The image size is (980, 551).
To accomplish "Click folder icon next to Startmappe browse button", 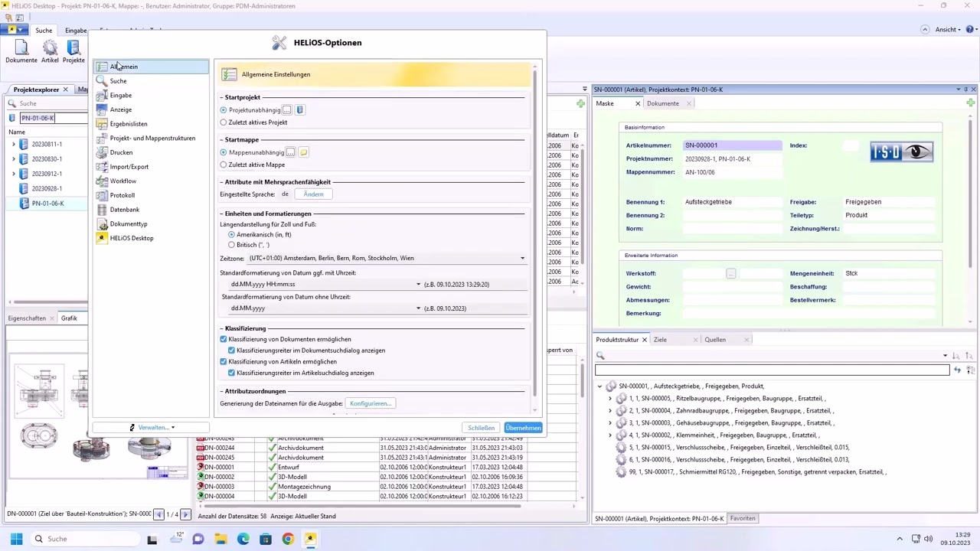I will point(303,152).
